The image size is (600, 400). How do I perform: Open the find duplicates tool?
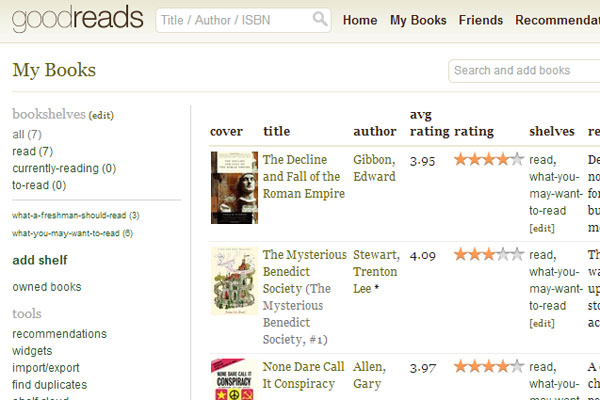point(50,385)
